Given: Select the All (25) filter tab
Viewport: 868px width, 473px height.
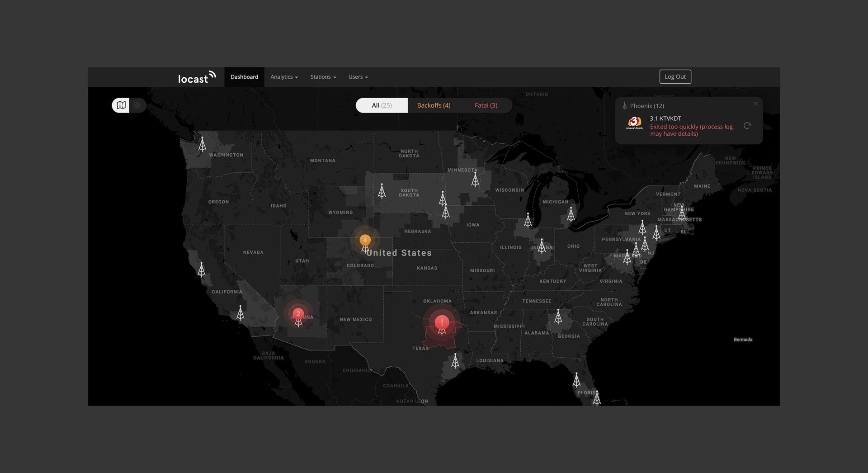Looking at the screenshot, I should pos(381,105).
